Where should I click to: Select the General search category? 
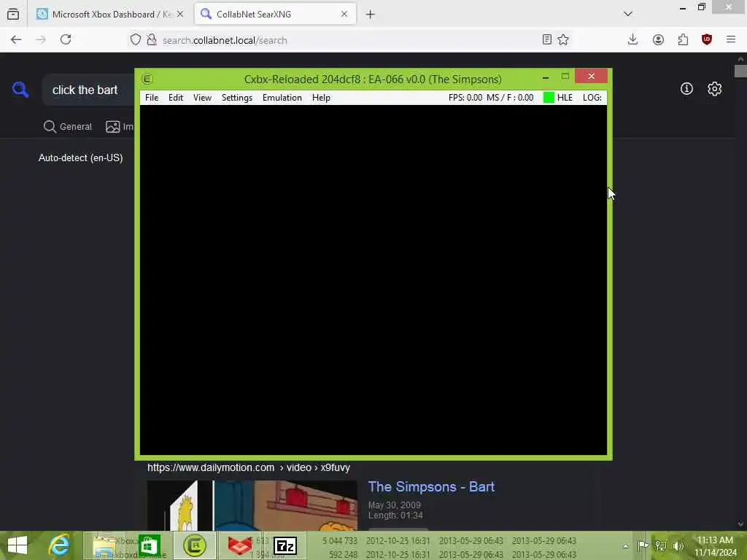[x=68, y=127]
